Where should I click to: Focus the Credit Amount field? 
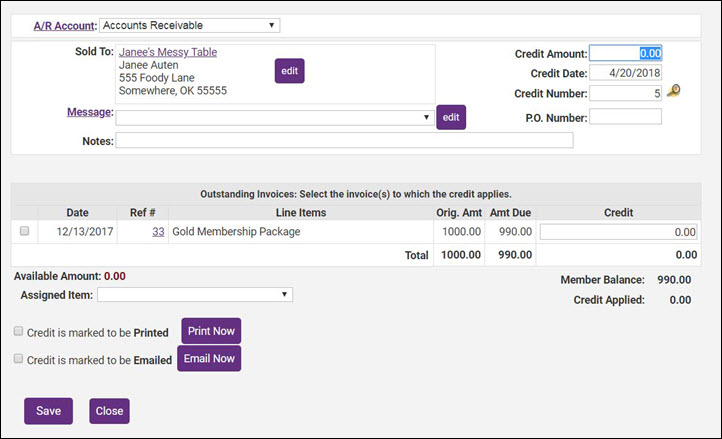click(625, 53)
